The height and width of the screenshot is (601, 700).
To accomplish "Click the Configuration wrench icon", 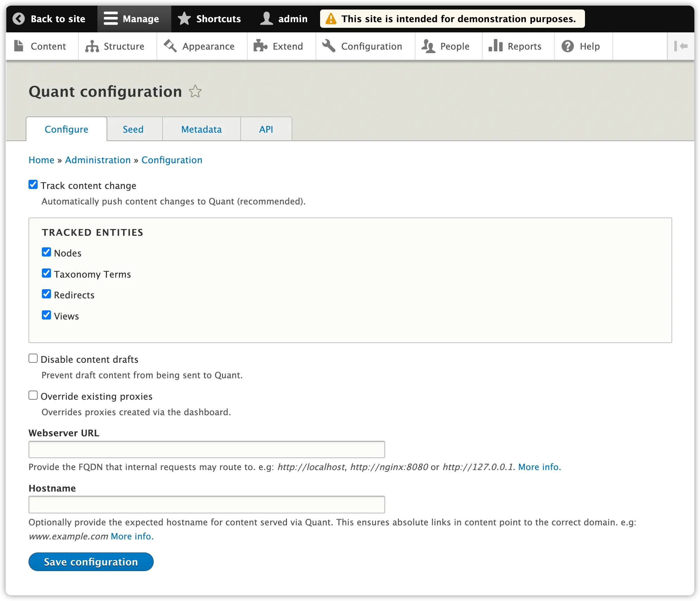I will [329, 46].
